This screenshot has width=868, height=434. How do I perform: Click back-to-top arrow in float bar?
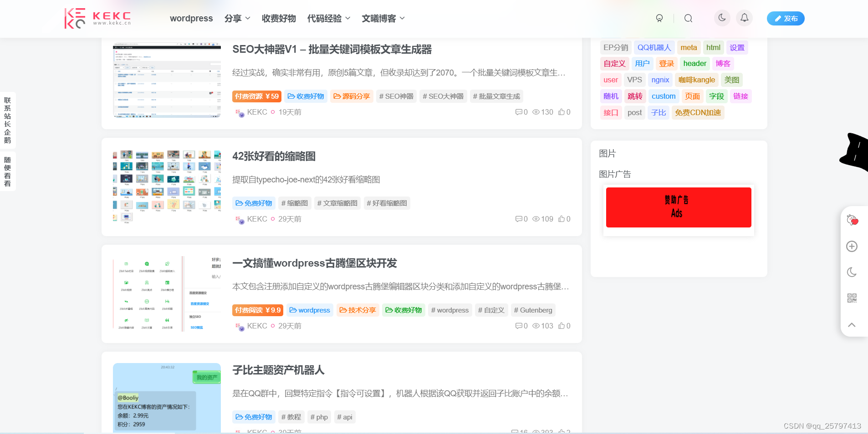[852, 325]
